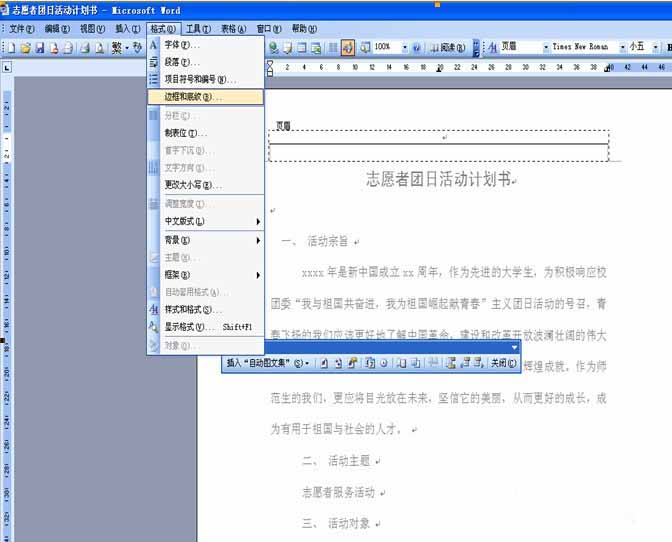Open the style 页眉 dropdown arrow

[x=546, y=48]
